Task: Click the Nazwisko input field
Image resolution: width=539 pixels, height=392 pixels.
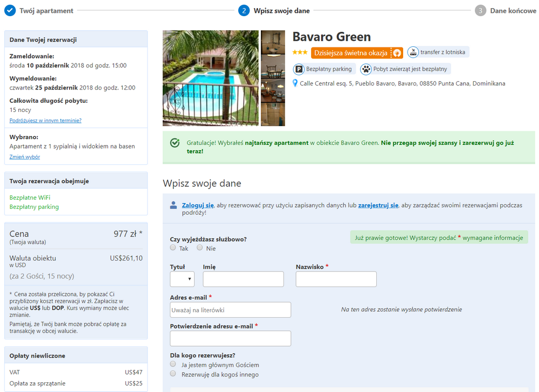Action: coord(336,279)
